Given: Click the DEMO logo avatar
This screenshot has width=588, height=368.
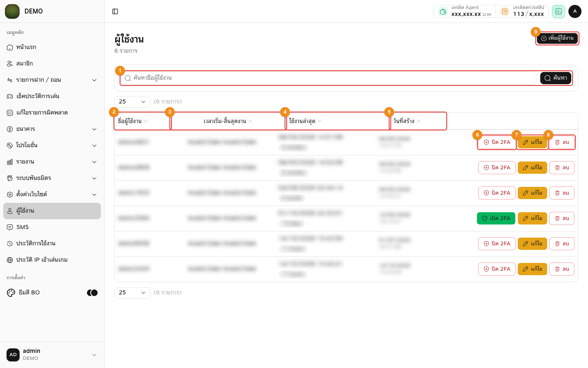Looking at the screenshot, I should [x=12, y=11].
